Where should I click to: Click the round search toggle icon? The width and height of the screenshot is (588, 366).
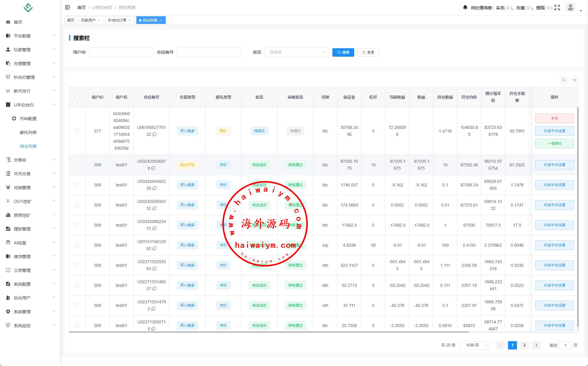[x=563, y=80]
